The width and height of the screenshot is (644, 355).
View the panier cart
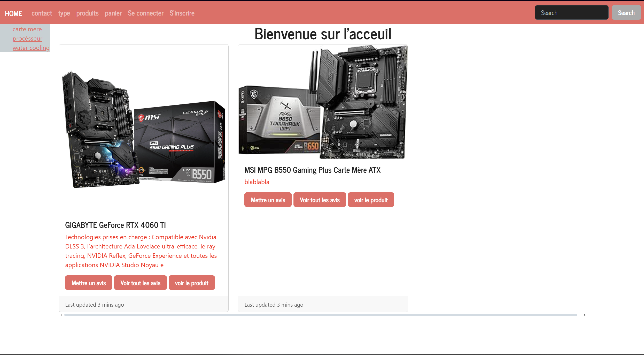(113, 13)
